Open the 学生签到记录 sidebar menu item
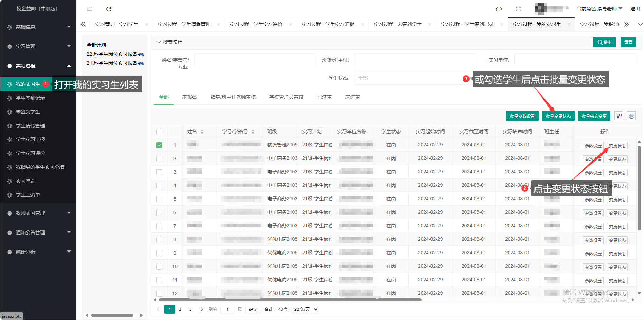 coord(30,98)
